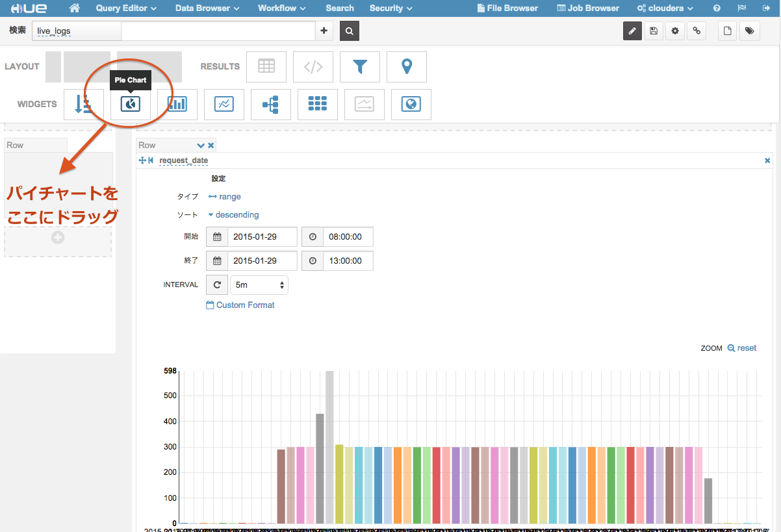Open saved dashboards tags icon
The image size is (781, 532).
(x=750, y=31)
